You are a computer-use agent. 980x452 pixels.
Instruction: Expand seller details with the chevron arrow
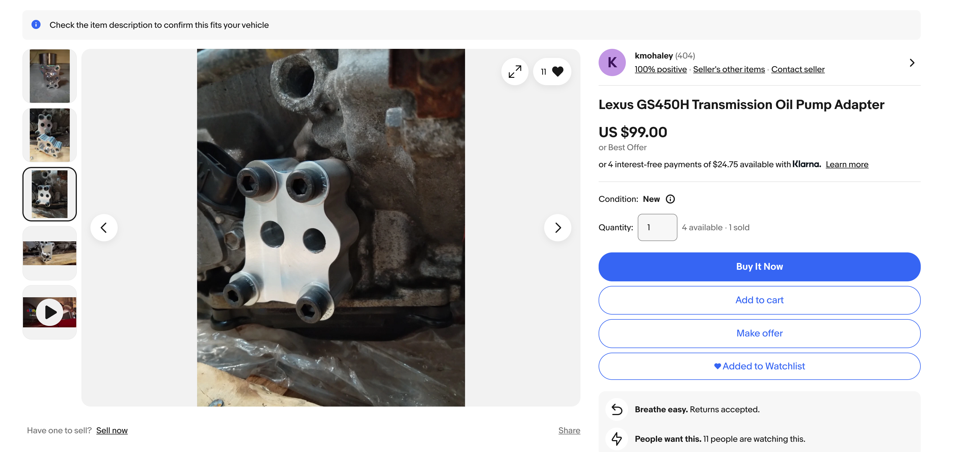(x=912, y=63)
